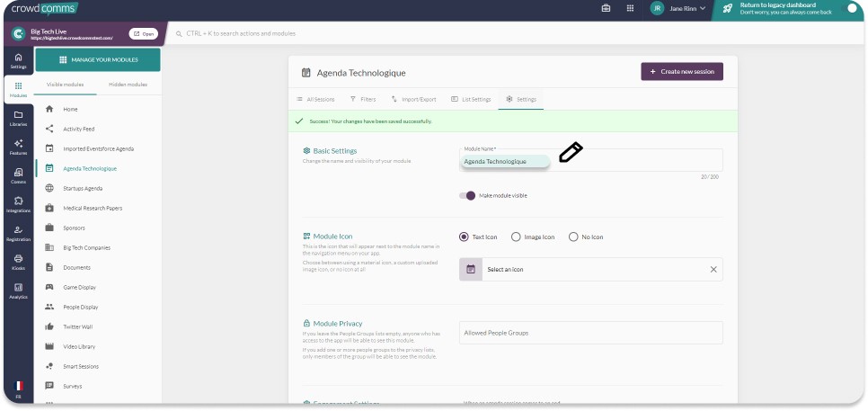Open the Import/Export tab
The width and height of the screenshot is (868, 411).
click(x=413, y=99)
